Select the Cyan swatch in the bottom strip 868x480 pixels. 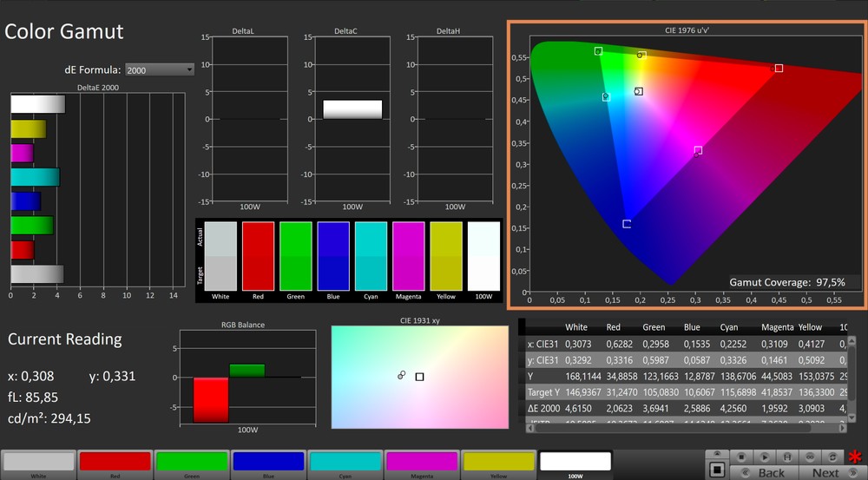point(345,462)
